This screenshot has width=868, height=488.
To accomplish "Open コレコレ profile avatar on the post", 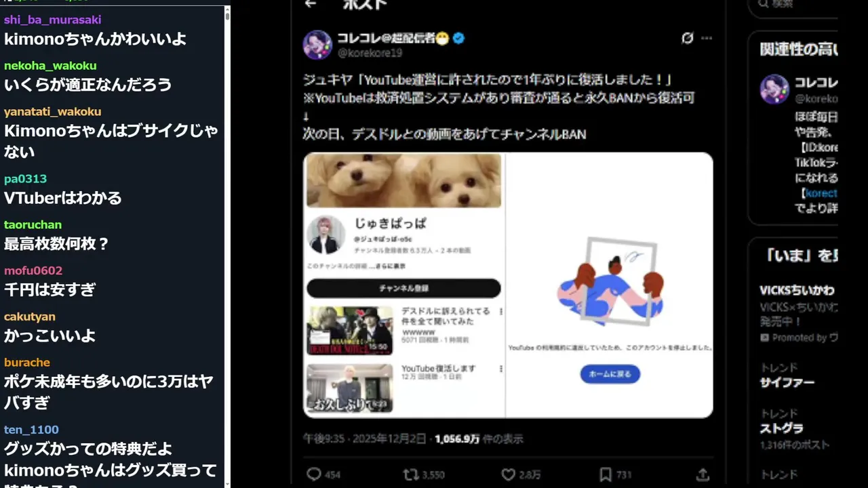I will point(317,45).
